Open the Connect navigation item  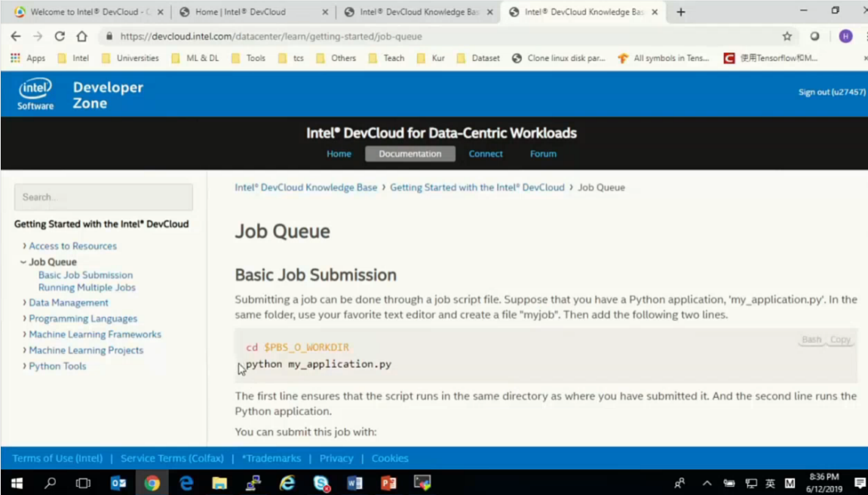(486, 154)
